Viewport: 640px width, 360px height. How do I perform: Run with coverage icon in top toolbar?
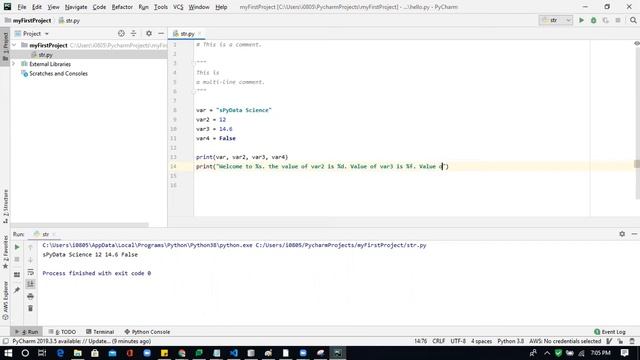click(605, 20)
